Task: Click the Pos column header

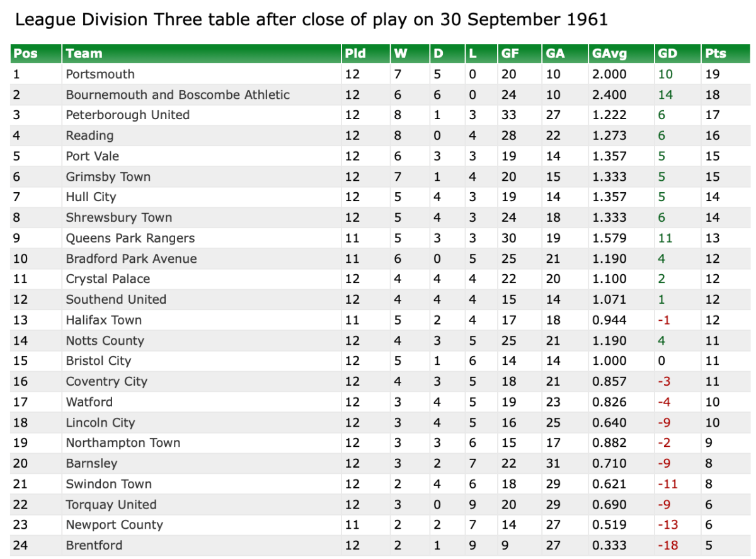Action: pos(25,54)
